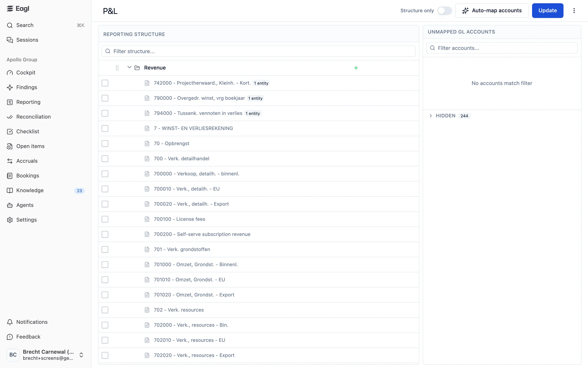Click the Revenue folder icon
The image size is (588, 368).
137,68
